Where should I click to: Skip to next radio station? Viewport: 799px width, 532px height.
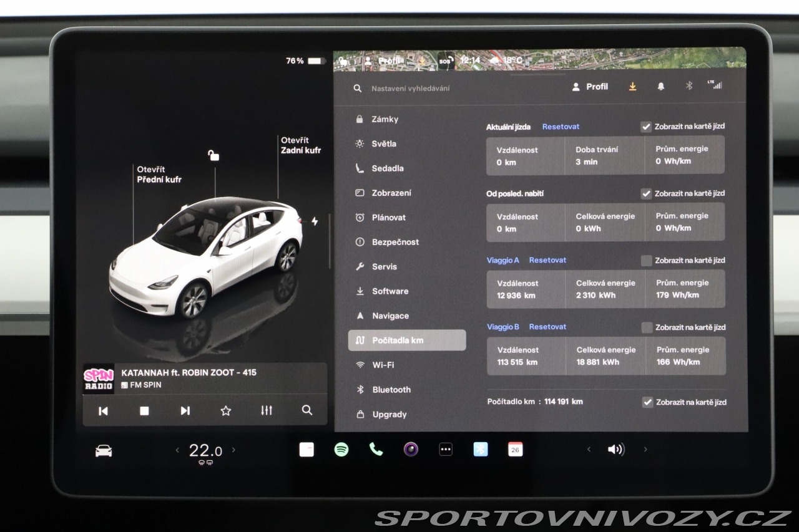[185, 410]
